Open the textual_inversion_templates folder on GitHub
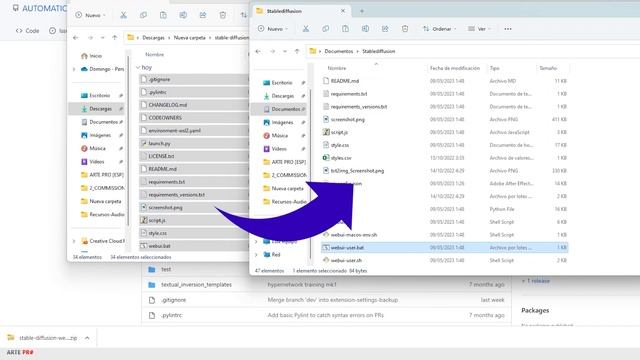 coord(196,284)
